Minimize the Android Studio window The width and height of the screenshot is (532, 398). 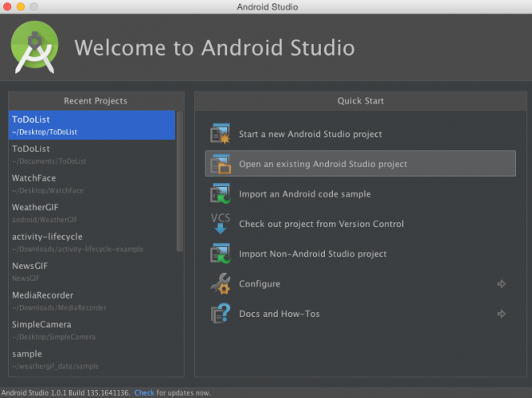21,6
